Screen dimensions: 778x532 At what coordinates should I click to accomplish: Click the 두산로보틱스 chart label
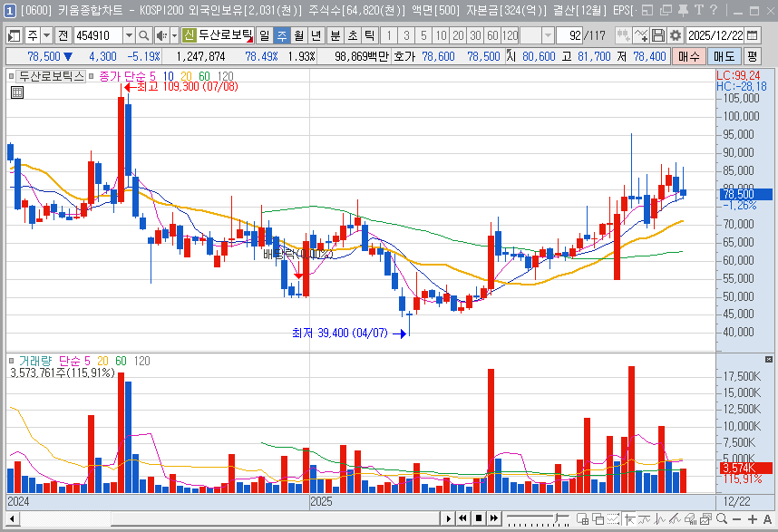pos(51,76)
